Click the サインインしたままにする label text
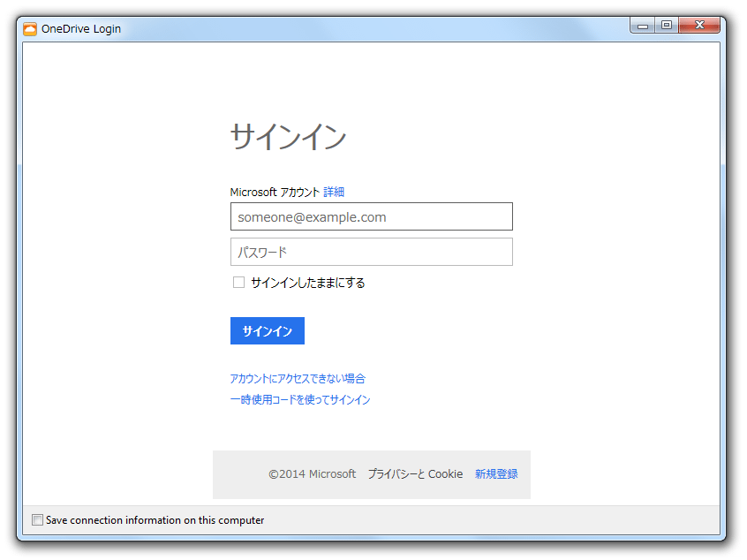The width and height of the screenshot is (747, 560). coord(307,283)
